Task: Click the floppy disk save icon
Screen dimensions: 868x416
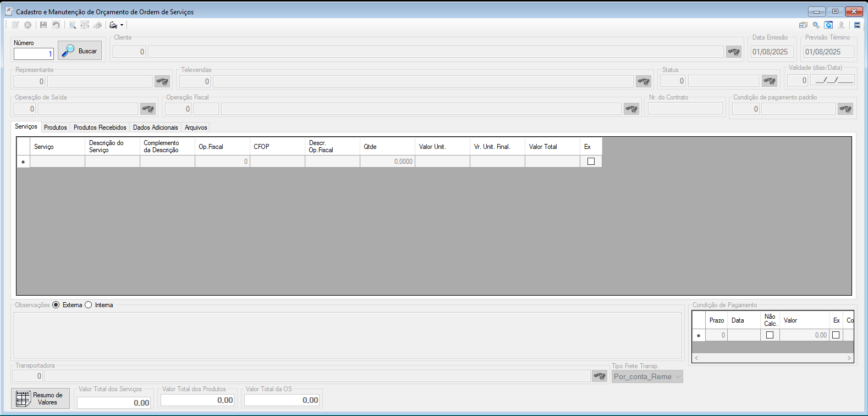Action: (43, 25)
